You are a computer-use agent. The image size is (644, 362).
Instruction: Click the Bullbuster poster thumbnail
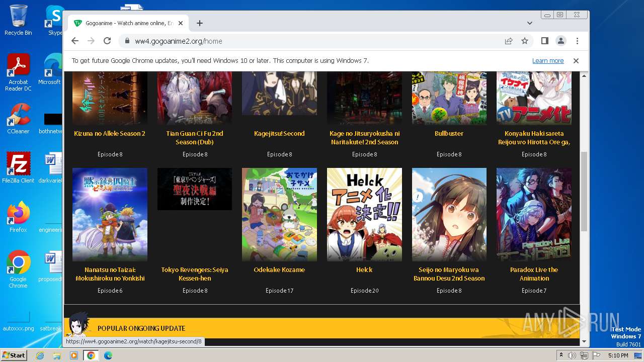point(449,98)
